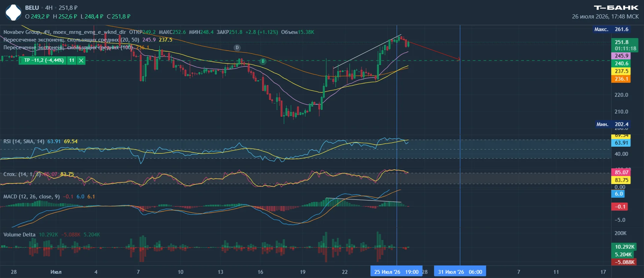Click the BELU ticker name in the header

tap(32, 8)
